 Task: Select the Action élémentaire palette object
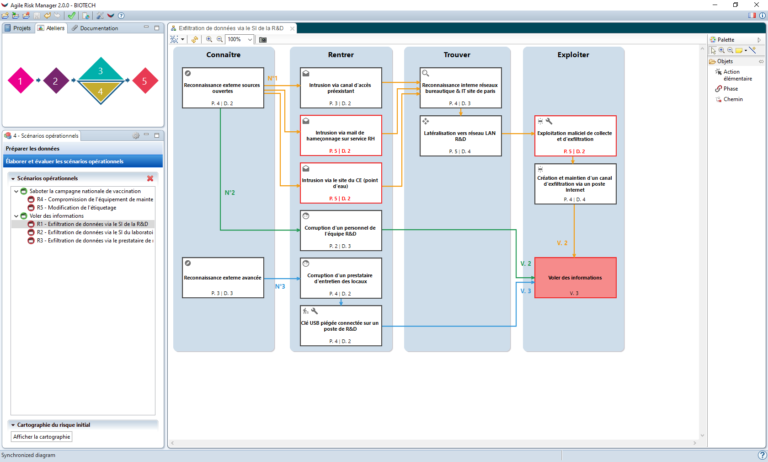[x=733, y=75]
